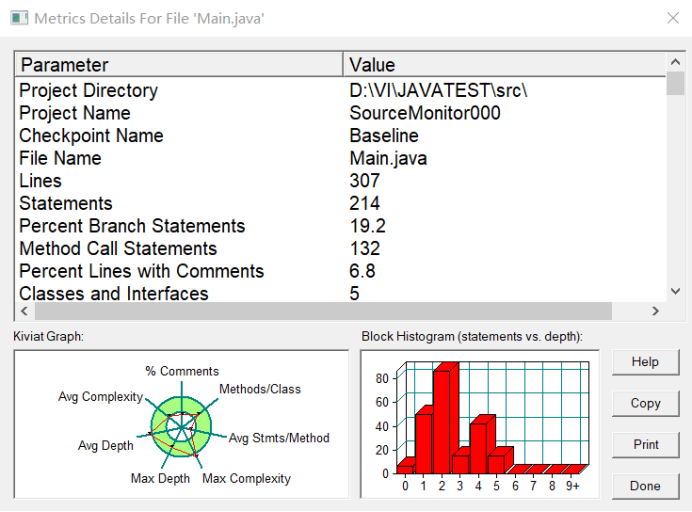Click the histogram bar at depth 4
The image size is (692, 512).
tap(478, 448)
